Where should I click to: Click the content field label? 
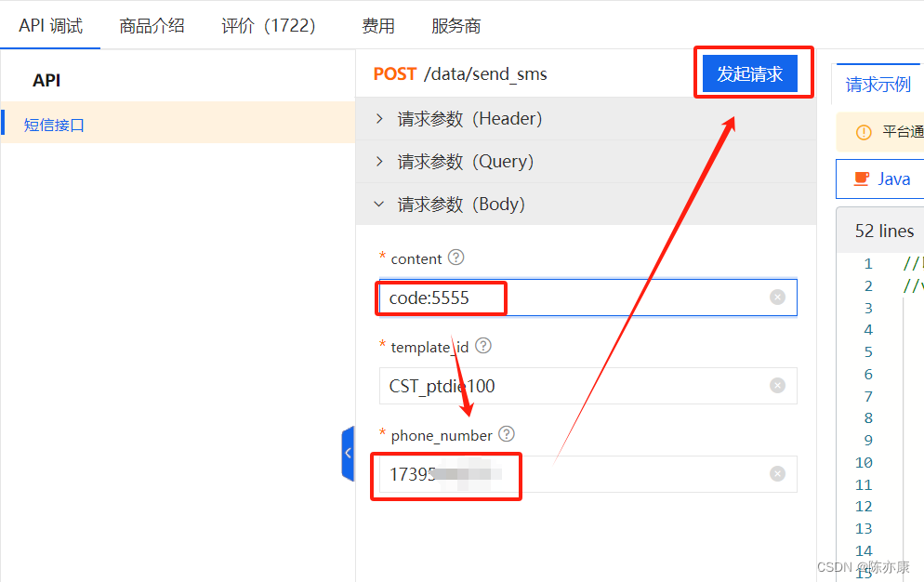coord(416,258)
